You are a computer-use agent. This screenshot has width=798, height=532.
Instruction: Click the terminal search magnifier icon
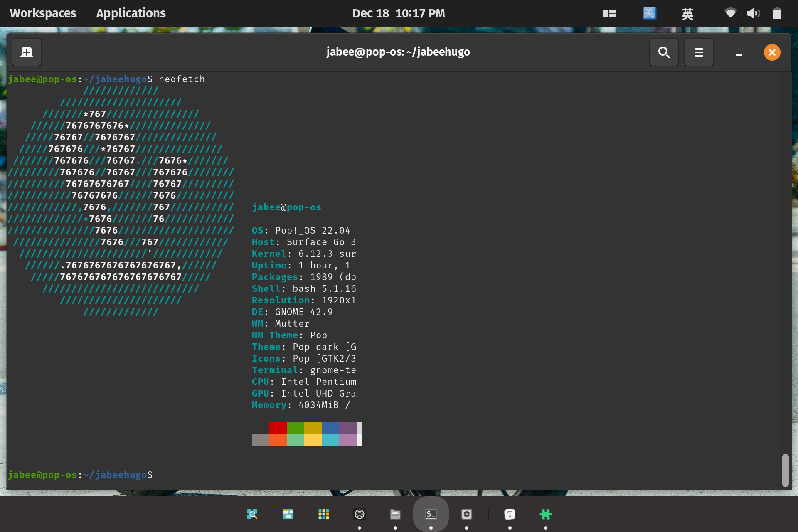(x=664, y=52)
